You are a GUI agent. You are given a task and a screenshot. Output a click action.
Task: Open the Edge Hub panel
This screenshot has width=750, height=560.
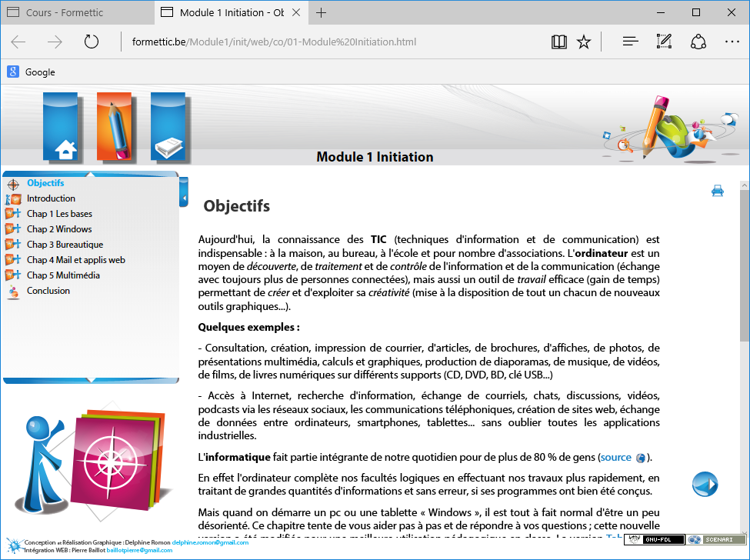point(631,42)
